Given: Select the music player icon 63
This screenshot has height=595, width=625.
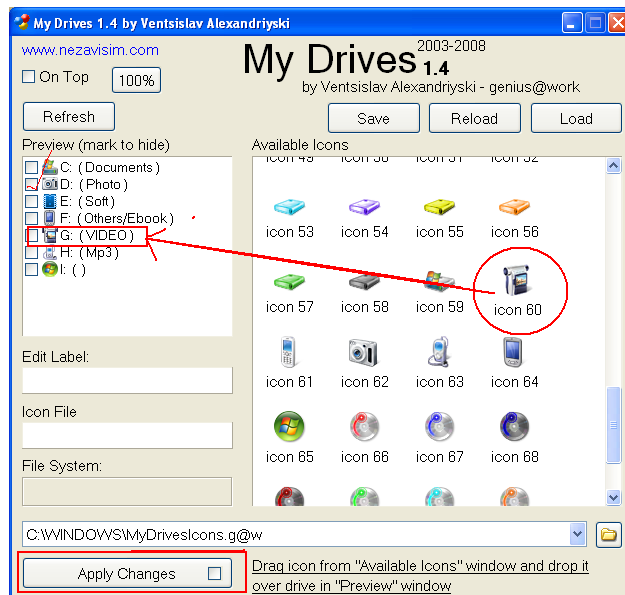Looking at the screenshot, I should click(438, 352).
